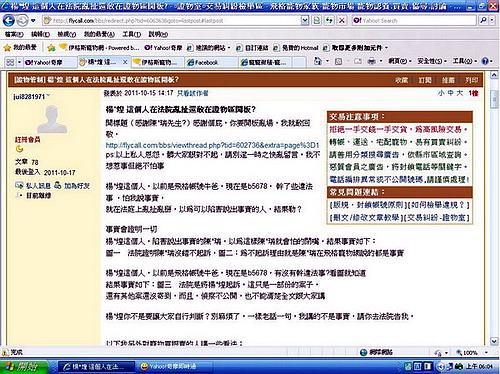Click the Windows Start button

24,367
